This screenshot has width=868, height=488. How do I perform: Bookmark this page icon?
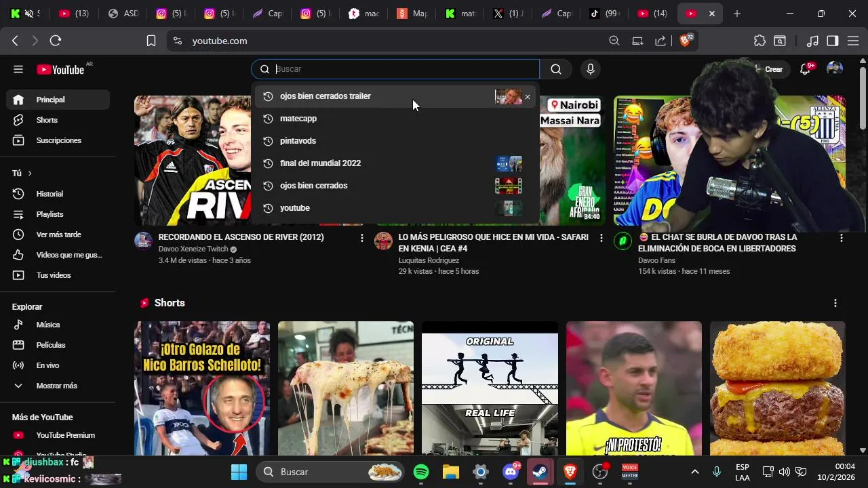click(x=151, y=41)
